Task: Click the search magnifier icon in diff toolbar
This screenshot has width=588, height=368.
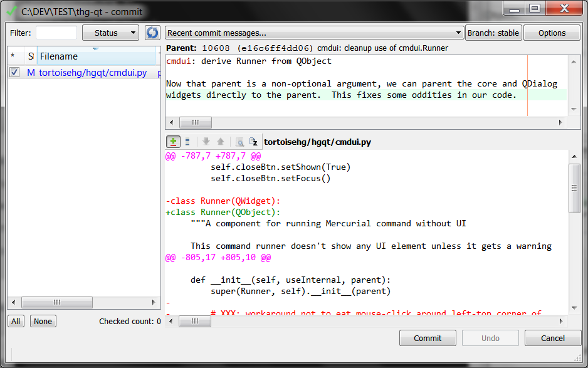Action: (x=239, y=142)
